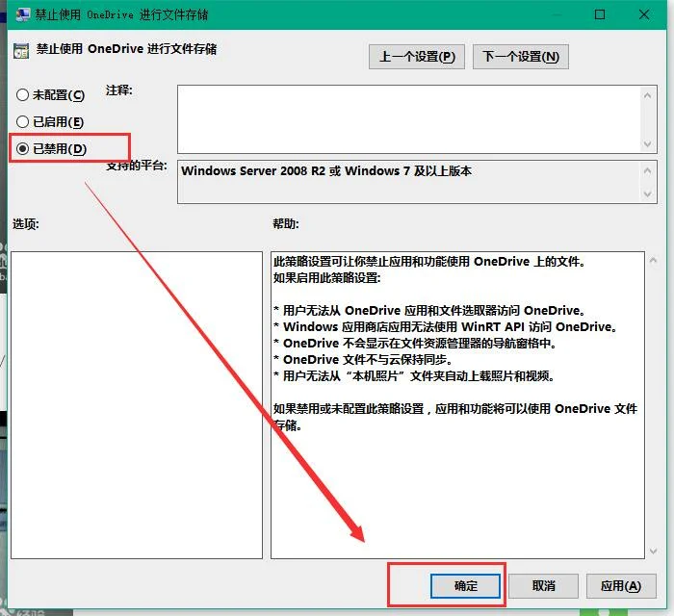Close the policy dialog window
The height and width of the screenshot is (616, 674).
644,14
